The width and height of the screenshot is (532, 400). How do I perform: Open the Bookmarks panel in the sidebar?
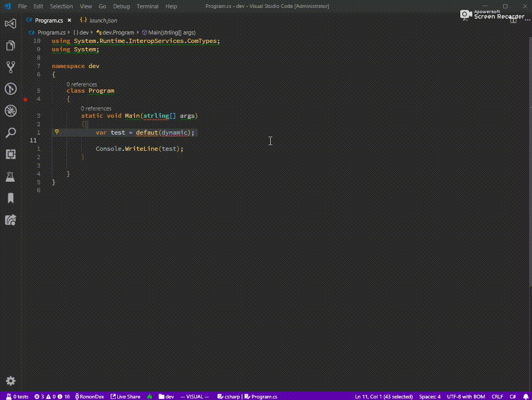point(10,198)
